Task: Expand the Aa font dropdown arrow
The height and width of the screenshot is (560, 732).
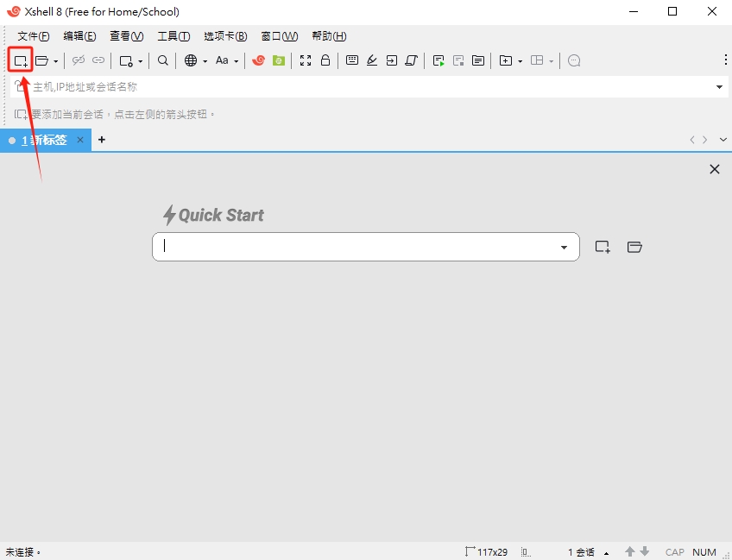Action: [x=237, y=61]
